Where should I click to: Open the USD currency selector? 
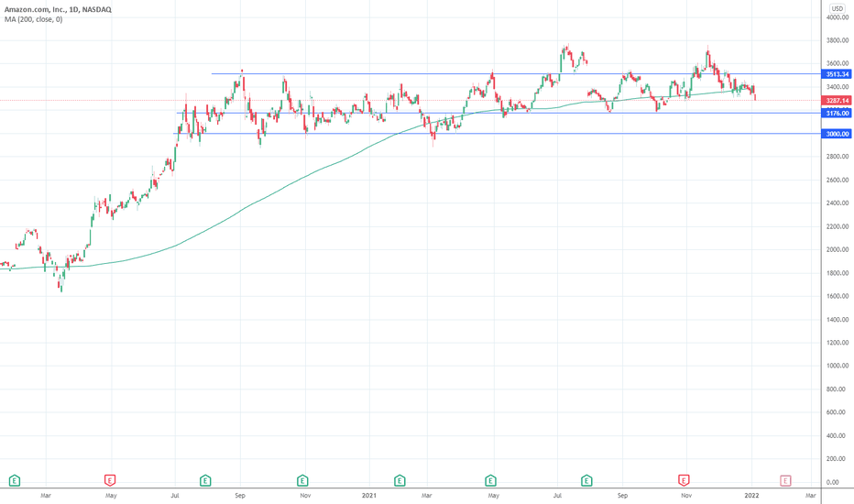[838, 9]
